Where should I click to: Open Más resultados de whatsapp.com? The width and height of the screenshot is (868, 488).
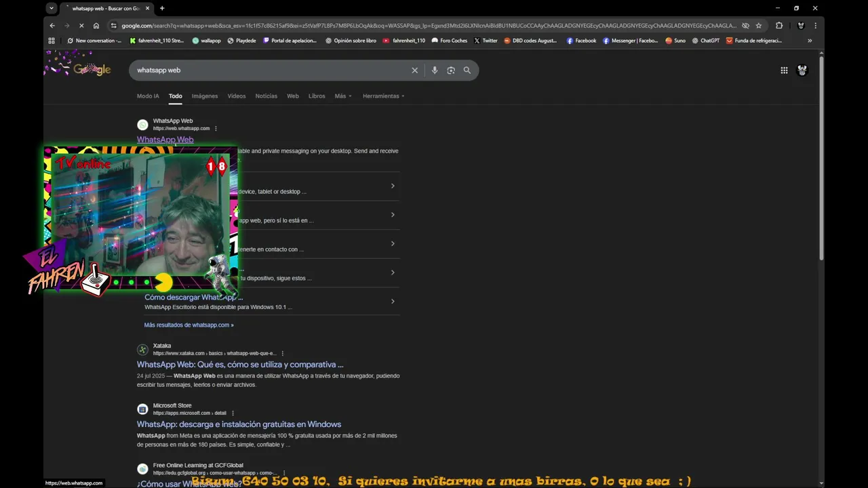[x=189, y=325]
